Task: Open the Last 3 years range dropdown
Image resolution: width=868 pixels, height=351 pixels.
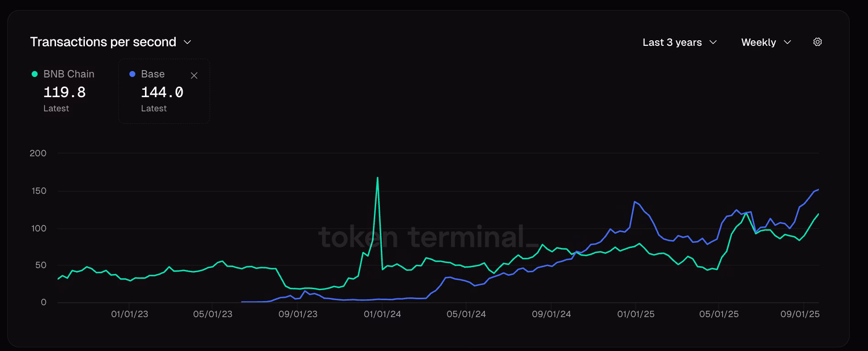Action: click(679, 42)
